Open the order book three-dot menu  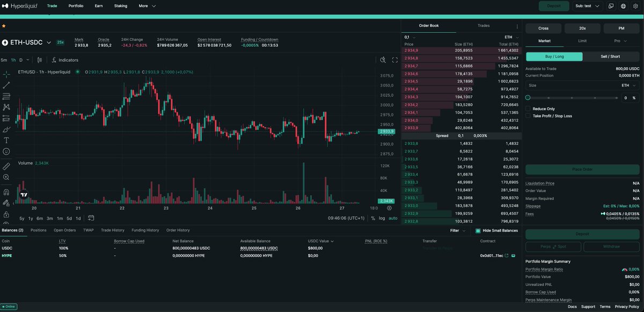coord(517,26)
